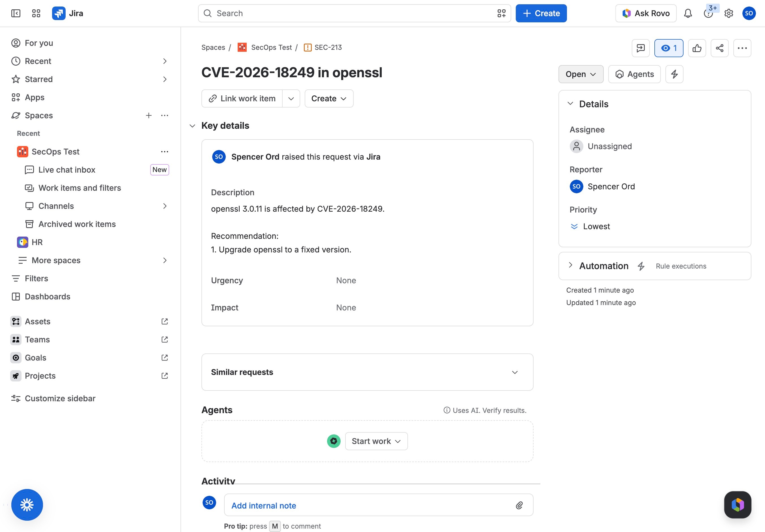Click the Urgency None value

click(x=346, y=280)
